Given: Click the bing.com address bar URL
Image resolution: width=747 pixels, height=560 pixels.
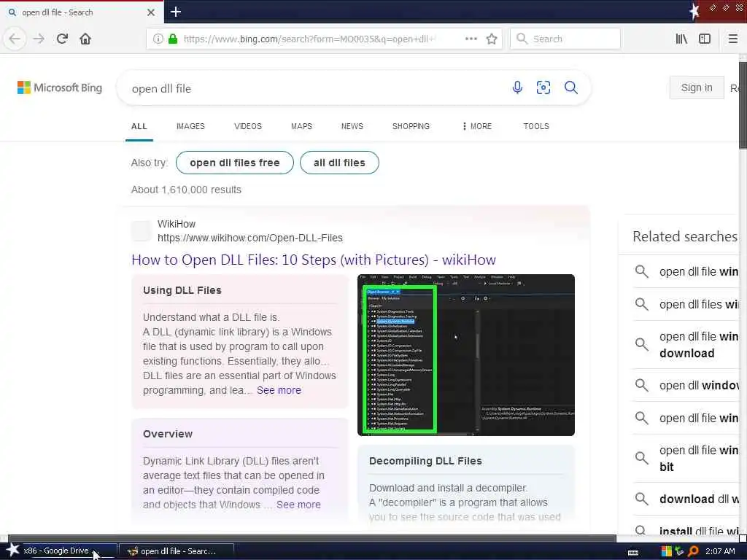Looking at the screenshot, I should coord(309,39).
